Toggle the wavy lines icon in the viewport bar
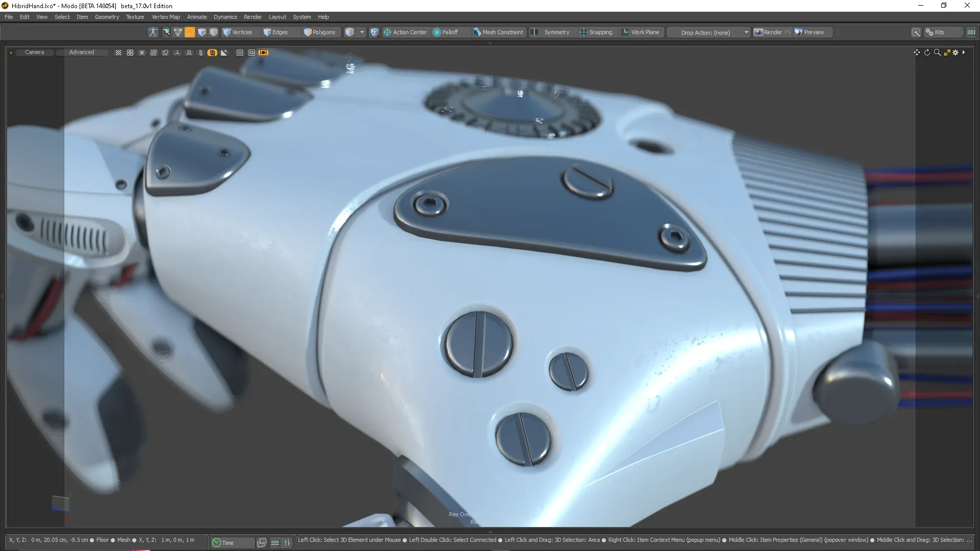This screenshot has height=551, width=980. pos(154,53)
